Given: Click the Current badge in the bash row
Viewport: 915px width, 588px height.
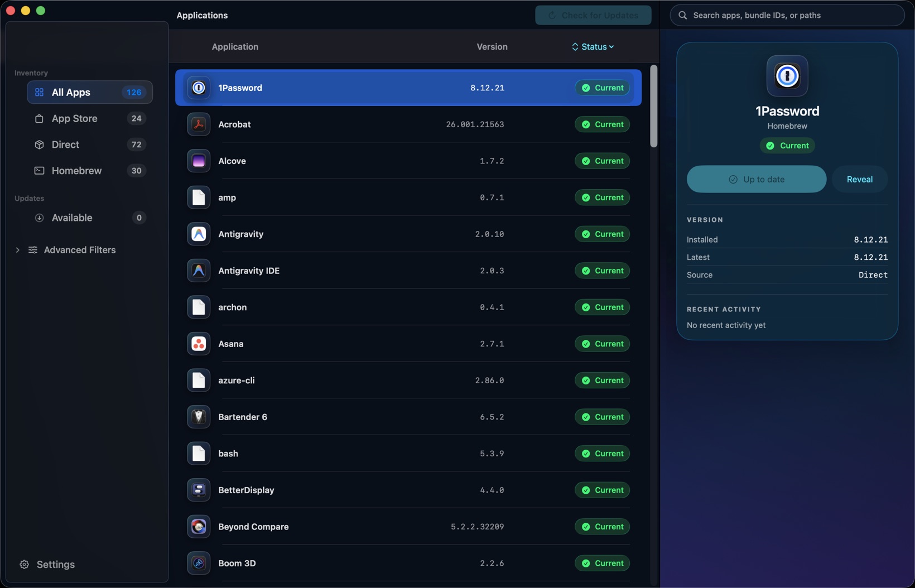Looking at the screenshot, I should (603, 454).
